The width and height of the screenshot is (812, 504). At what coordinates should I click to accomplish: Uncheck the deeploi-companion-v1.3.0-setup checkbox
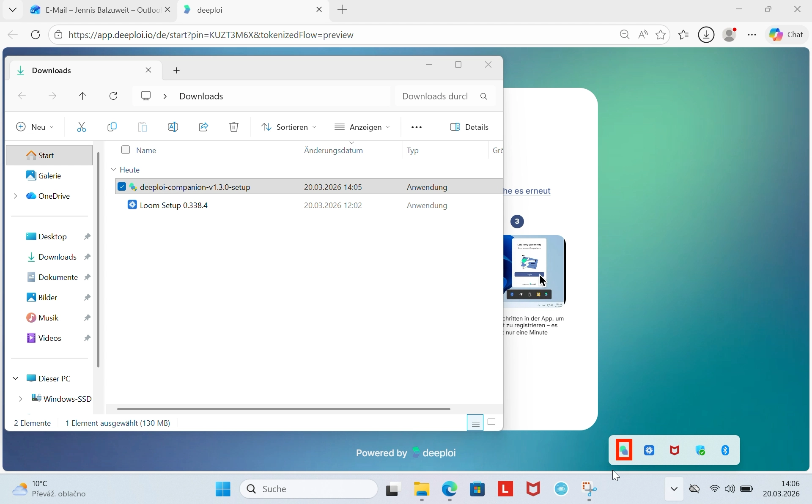[x=122, y=187]
